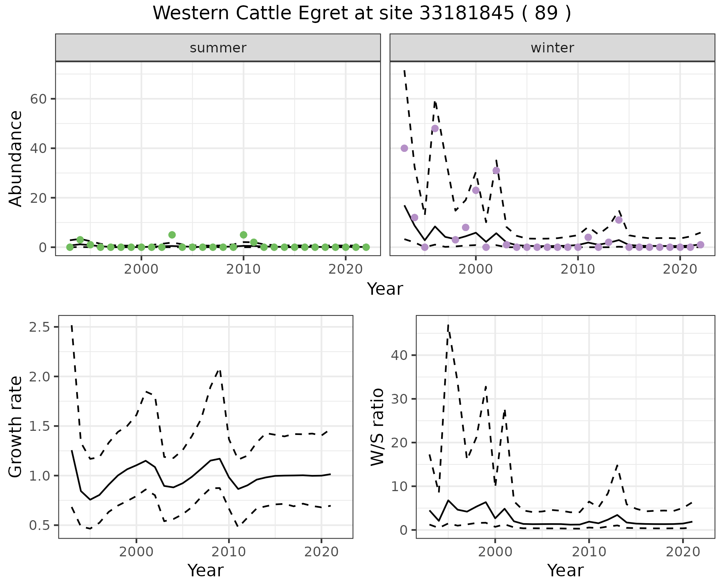This screenshot has height=588, width=724.
Task: Click the purple winter point at year 2000
Action: [476, 190]
